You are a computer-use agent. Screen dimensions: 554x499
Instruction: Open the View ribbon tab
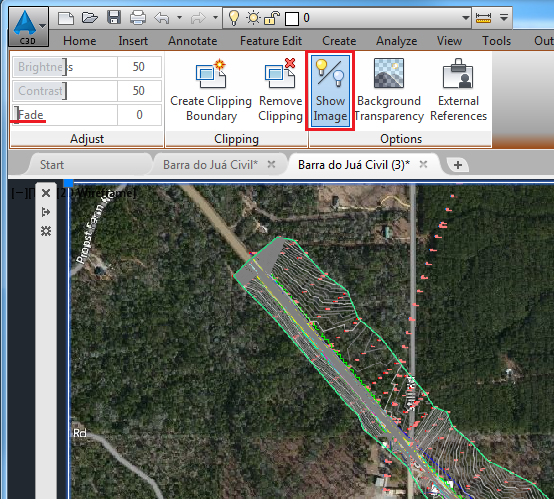point(449,41)
